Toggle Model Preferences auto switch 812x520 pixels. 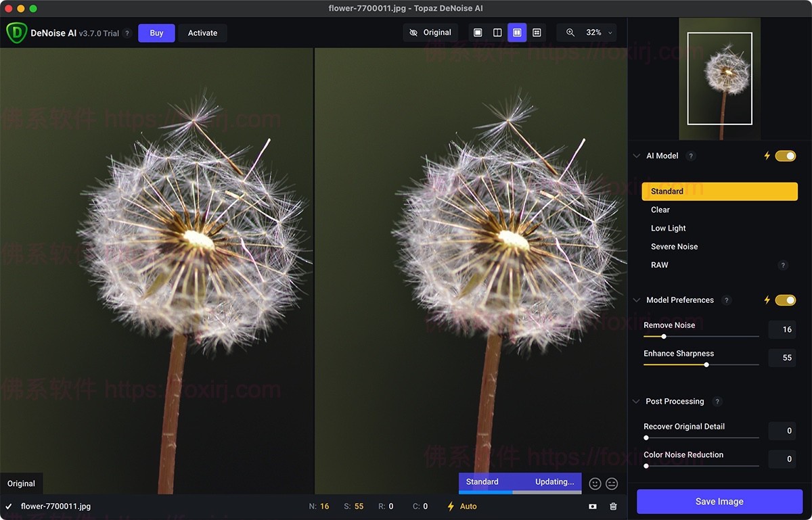[785, 300]
